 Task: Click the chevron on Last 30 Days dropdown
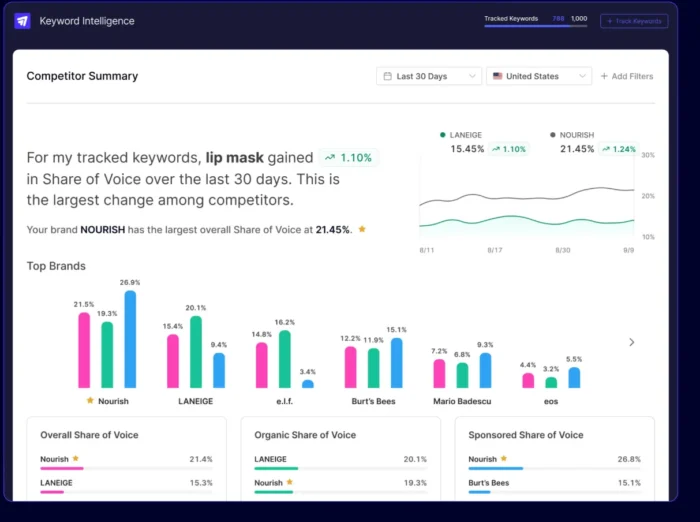click(472, 76)
